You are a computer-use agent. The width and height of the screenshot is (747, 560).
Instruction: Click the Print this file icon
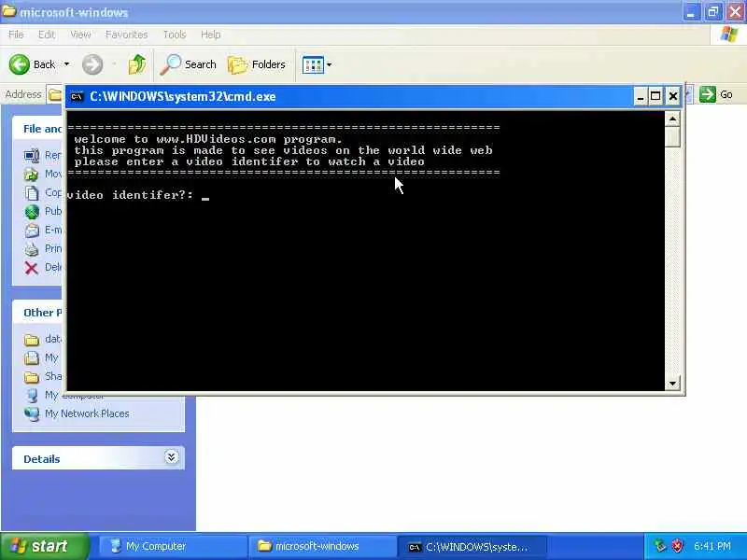[32, 248]
